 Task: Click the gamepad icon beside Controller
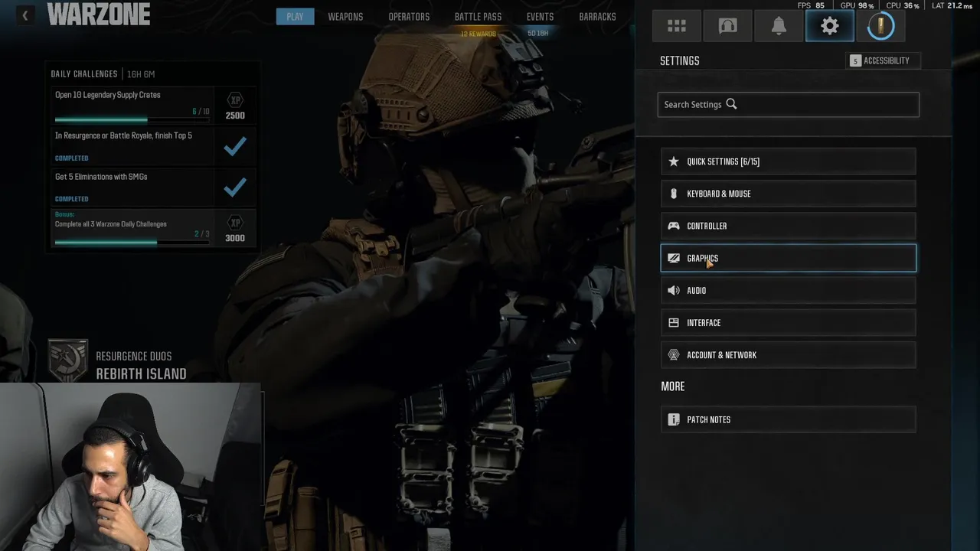(x=674, y=226)
